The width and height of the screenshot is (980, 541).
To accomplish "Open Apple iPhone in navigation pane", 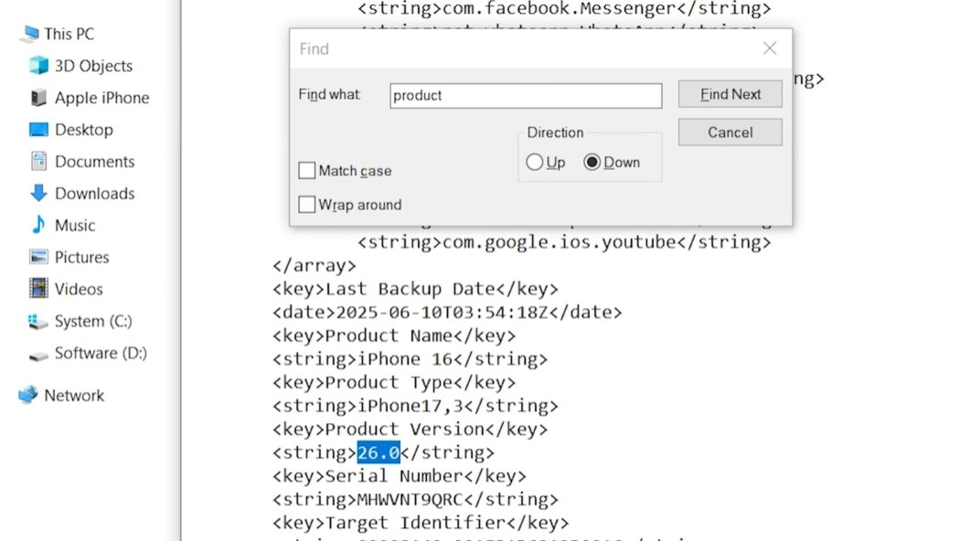I will (x=101, y=98).
